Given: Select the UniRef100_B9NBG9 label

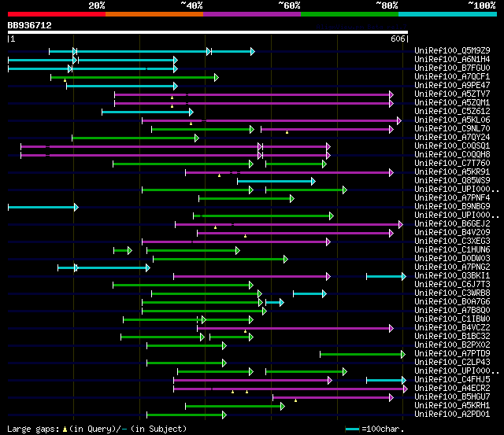Looking at the screenshot, I should pos(452,207).
